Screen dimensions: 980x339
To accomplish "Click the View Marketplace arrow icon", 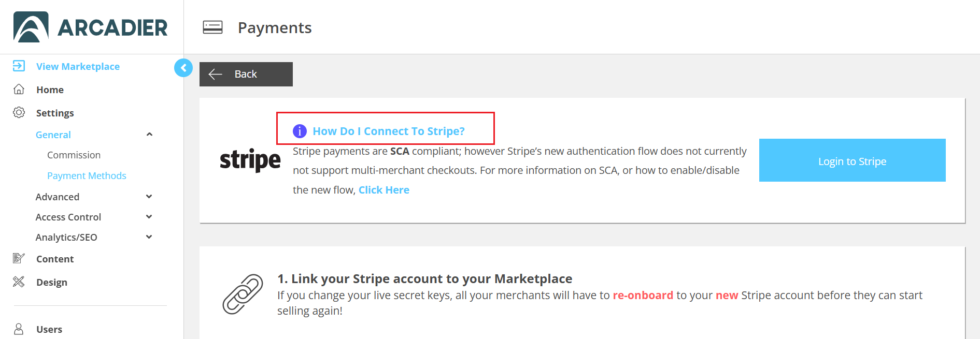I will pos(19,66).
